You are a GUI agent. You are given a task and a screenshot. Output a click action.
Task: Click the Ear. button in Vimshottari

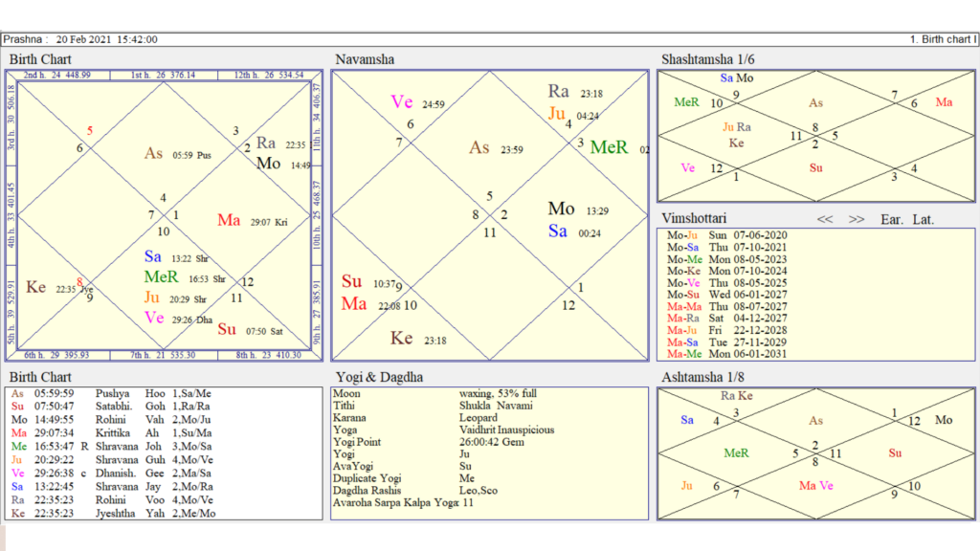(892, 219)
